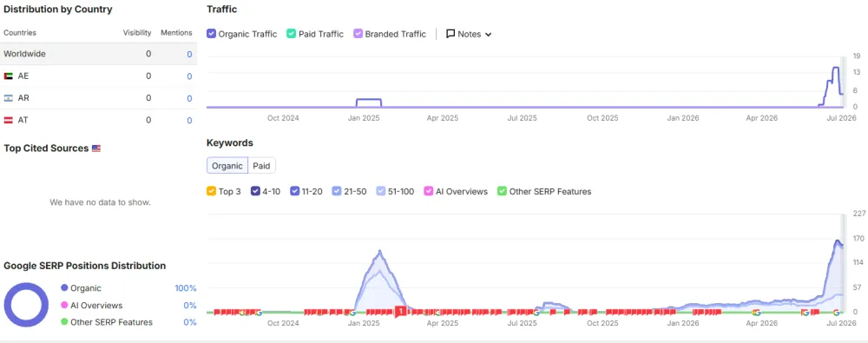Screen dimensions: 868x343
Task: Click the Google update marker at Jul 2026
Action: pyautogui.click(x=836, y=313)
